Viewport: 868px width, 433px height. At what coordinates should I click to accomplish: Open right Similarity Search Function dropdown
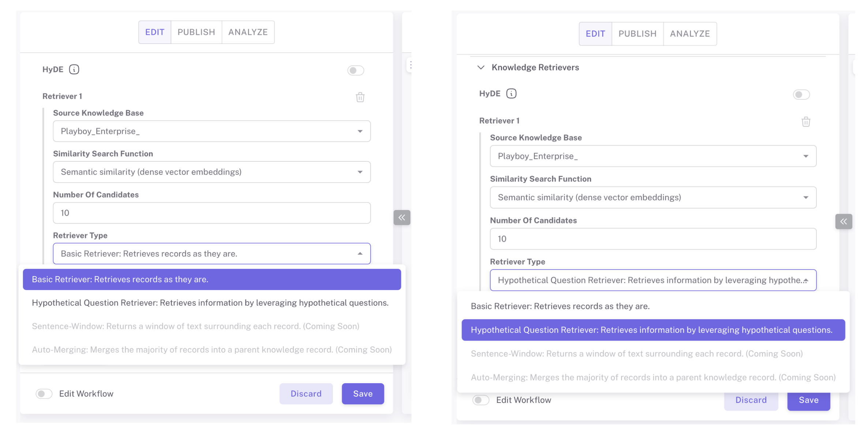pyautogui.click(x=653, y=197)
